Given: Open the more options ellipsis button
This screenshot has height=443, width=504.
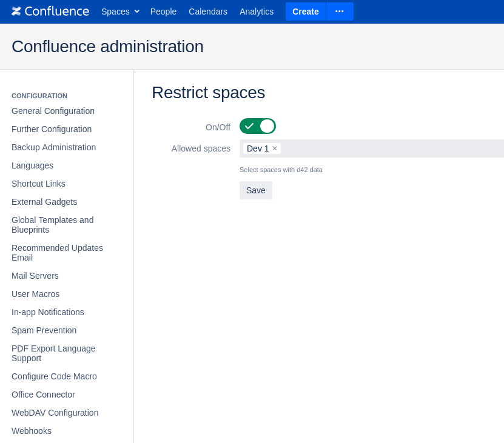Looking at the screenshot, I should point(340,12).
